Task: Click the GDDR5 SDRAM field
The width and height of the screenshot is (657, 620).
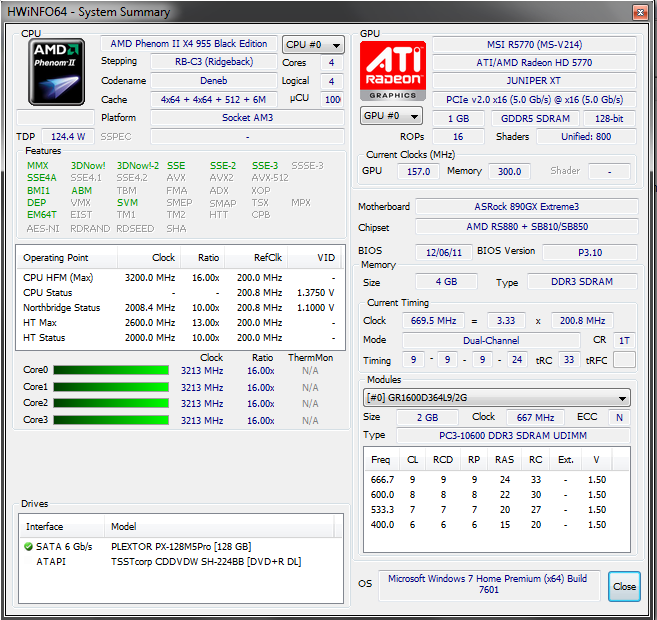Action: pos(535,119)
